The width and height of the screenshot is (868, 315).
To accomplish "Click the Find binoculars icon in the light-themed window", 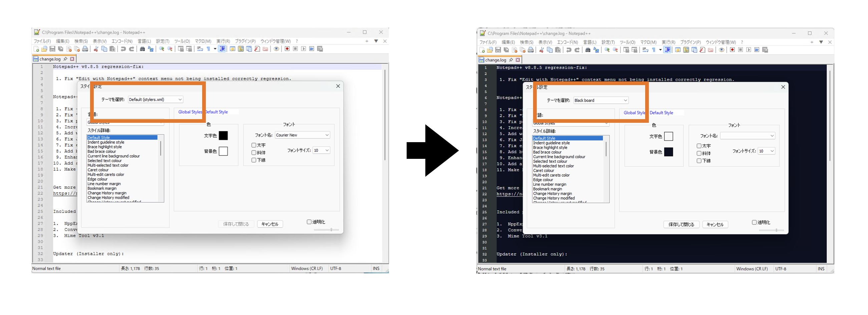I will tap(142, 49).
